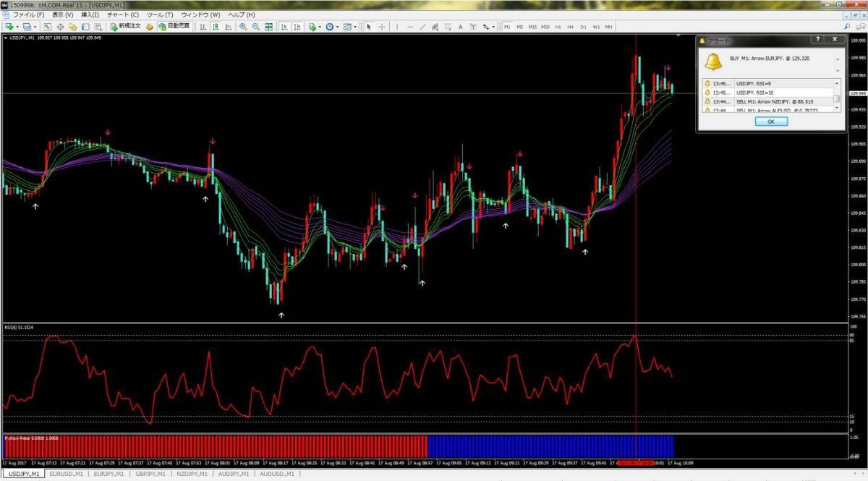This screenshot has width=868, height=481.
Task: Select the cursor arrow tool
Action: click(x=369, y=27)
